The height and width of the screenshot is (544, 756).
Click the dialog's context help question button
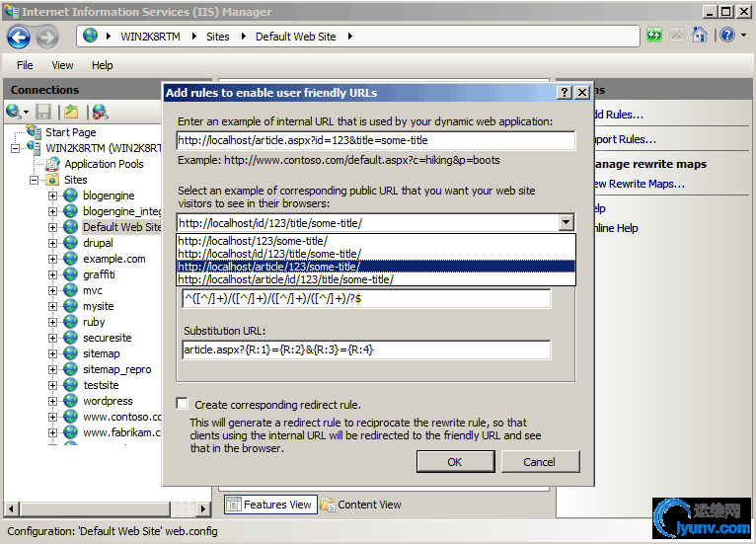pyautogui.click(x=565, y=92)
